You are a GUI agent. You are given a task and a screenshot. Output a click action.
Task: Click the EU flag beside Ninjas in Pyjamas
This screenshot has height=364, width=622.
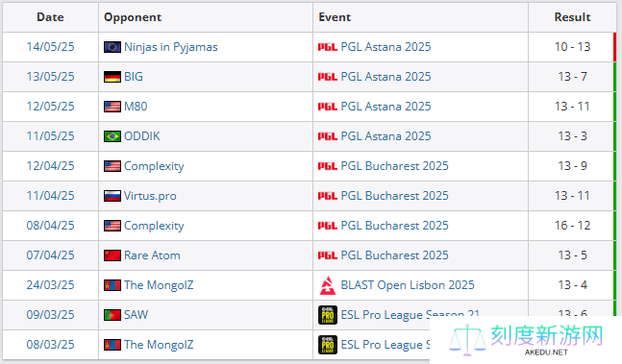point(112,47)
